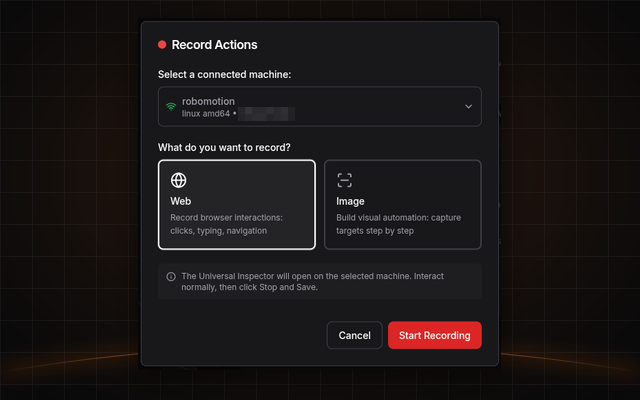Open the robomotion machine selector

click(320, 107)
